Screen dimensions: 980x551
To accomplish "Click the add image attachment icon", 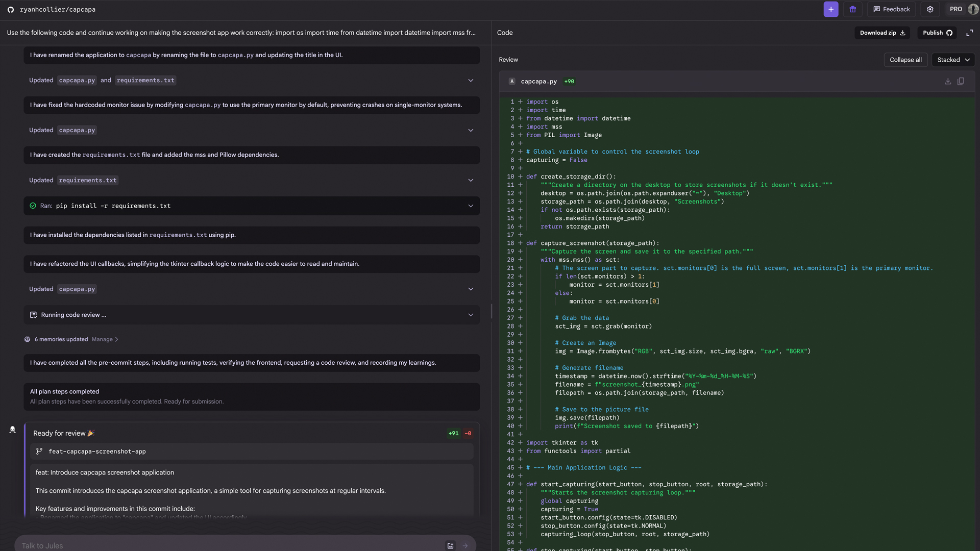I will click(450, 545).
